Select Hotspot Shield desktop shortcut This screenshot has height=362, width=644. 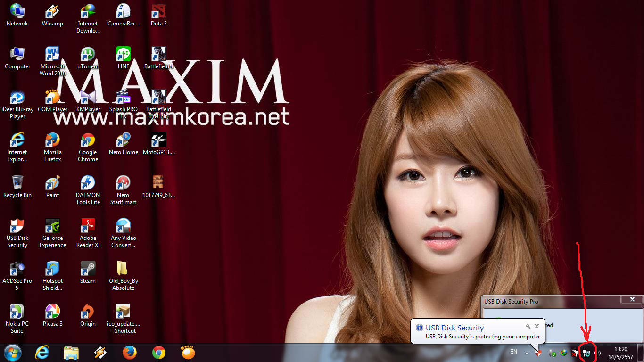coord(53,276)
